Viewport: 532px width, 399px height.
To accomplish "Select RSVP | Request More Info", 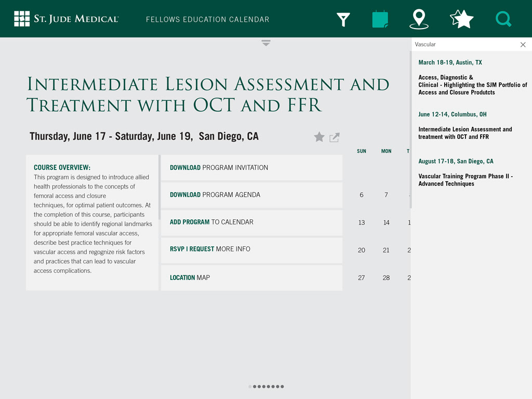I will pyautogui.click(x=251, y=249).
